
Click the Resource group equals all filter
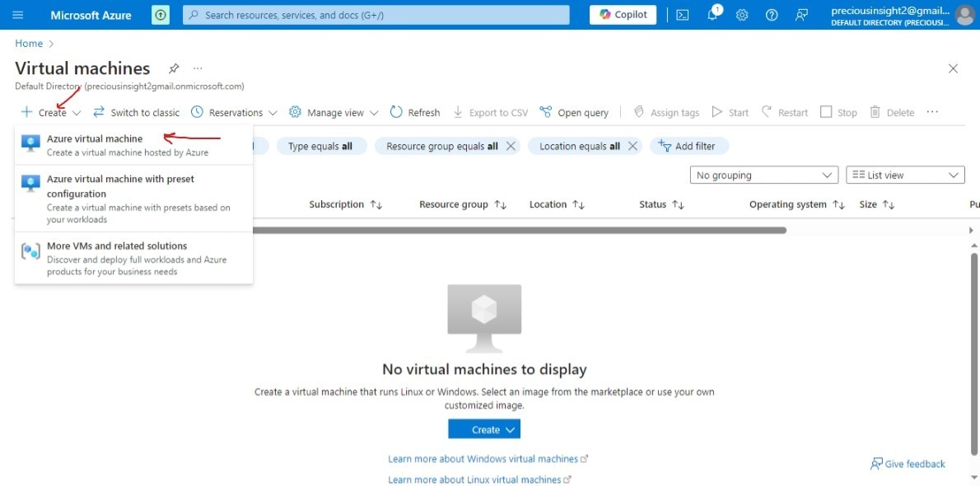[442, 146]
